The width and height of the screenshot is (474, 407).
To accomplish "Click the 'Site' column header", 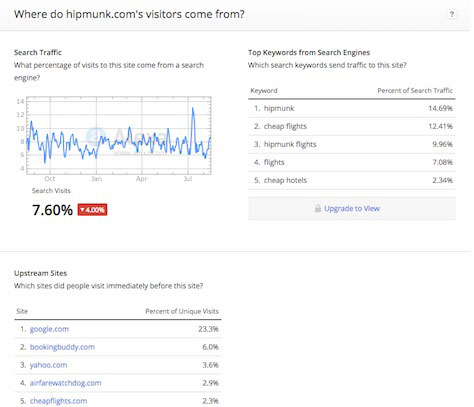I will point(22,311).
